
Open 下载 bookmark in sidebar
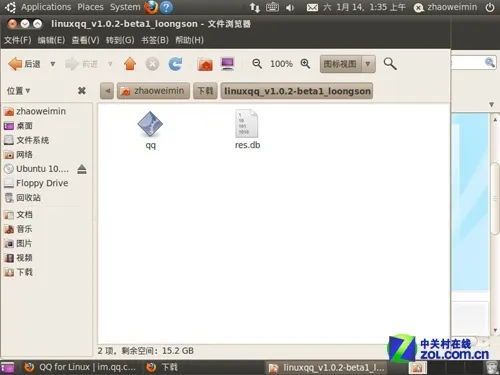point(18,272)
